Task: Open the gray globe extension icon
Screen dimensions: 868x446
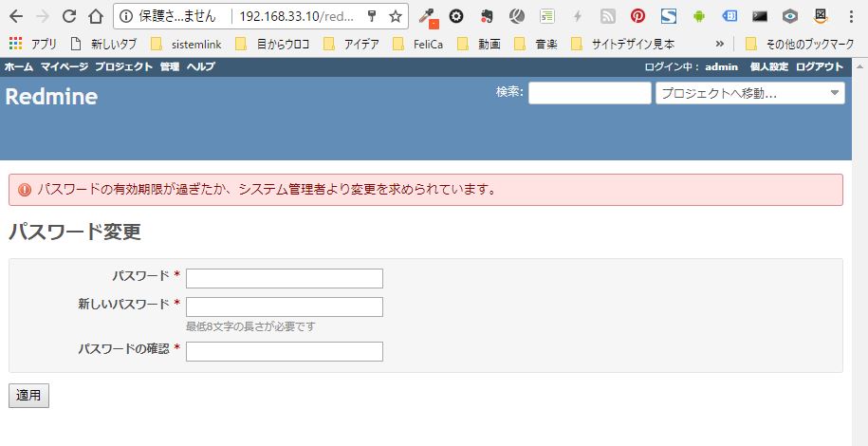Action: [x=517, y=16]
